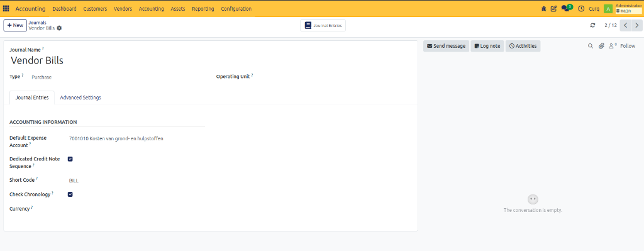Toggle Dedicated Credit Note Sequence checkbox

[70, 159]
